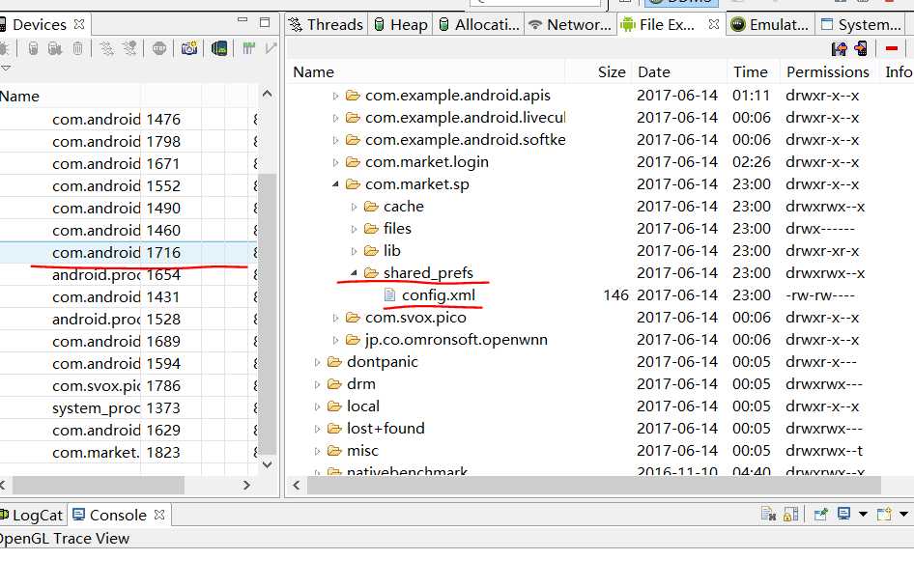Select process with PID 1716
Viewport: 914px width, 588px height.
(129, 252)
